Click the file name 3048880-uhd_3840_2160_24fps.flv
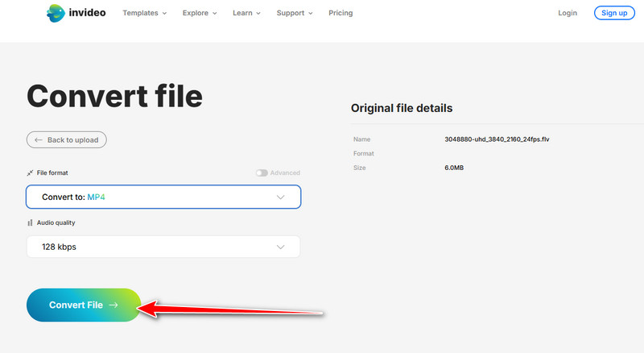Screen dimensions: 644x353 [497, 139]
